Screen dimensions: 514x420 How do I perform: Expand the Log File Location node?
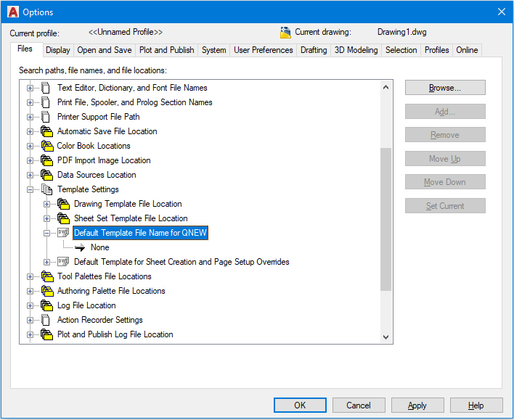pos(30,305)
